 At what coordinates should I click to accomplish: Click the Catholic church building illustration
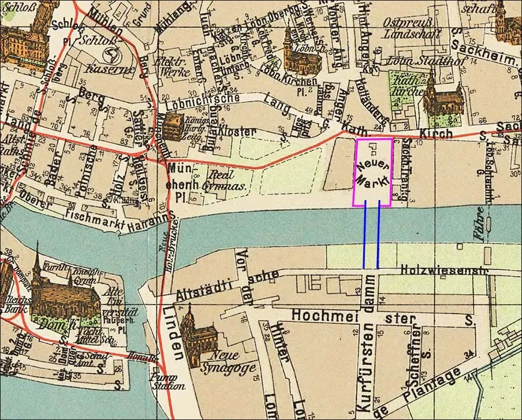coord(443,95)
